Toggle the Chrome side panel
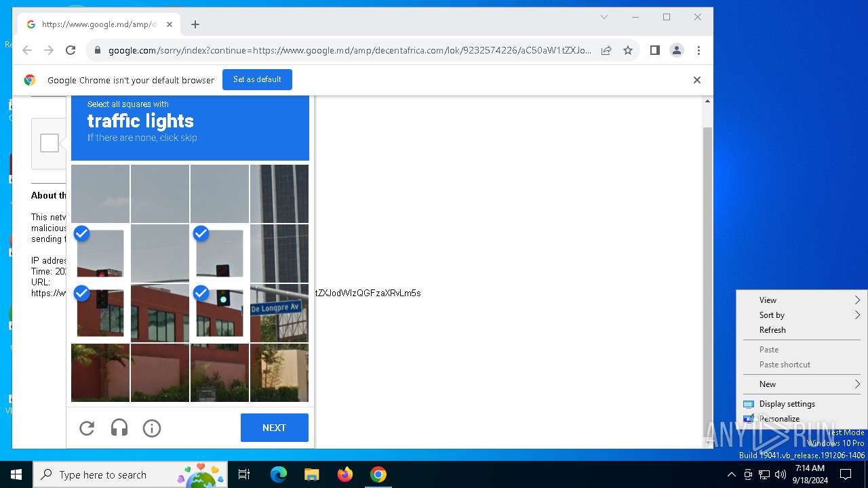 [x=655, y=50]
